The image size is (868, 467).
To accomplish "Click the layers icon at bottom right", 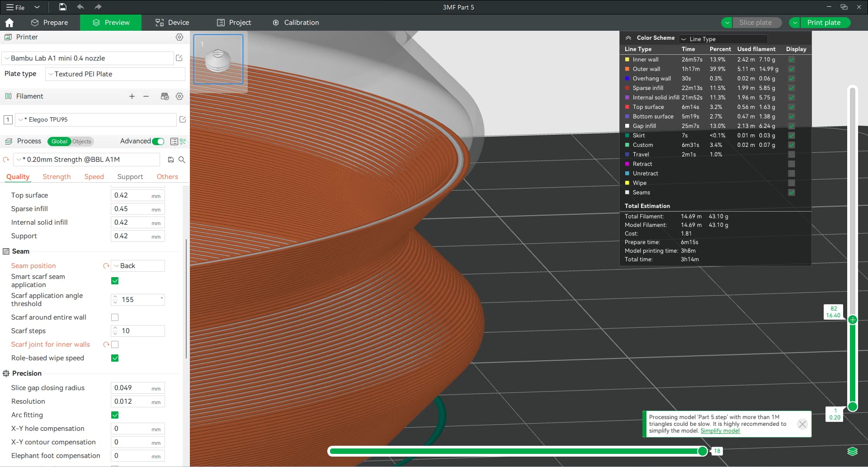I will click(852, 451).
